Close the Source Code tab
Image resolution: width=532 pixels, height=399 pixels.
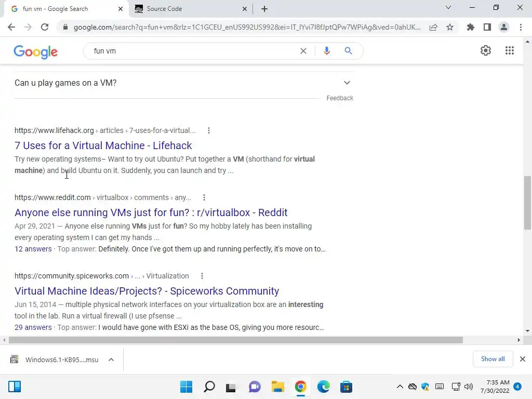(245, 9)
